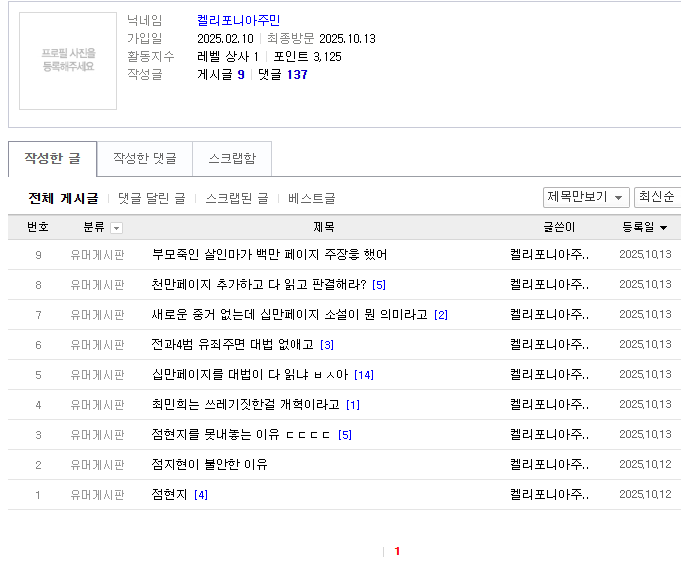Click the profile photo placeholder

pos(68,61)
